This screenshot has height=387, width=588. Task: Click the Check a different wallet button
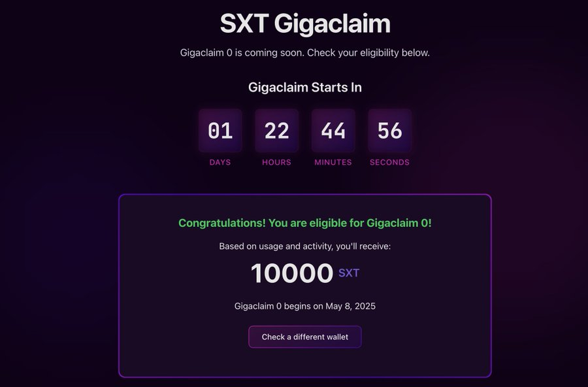305,337
